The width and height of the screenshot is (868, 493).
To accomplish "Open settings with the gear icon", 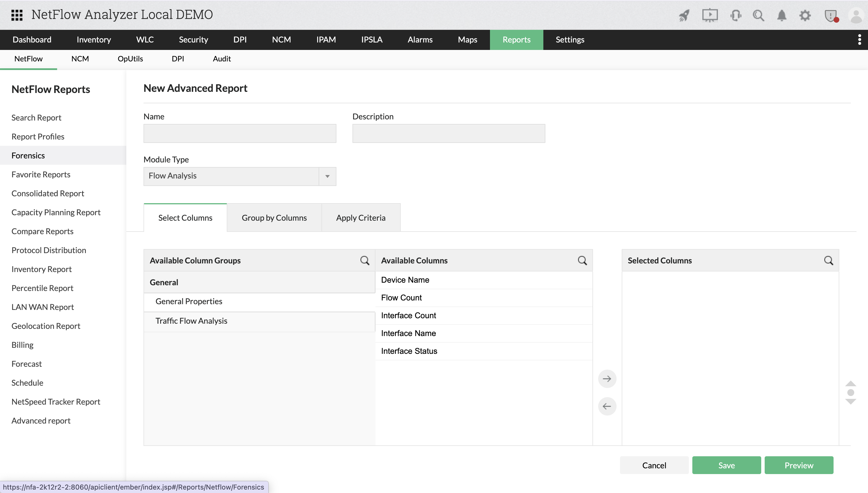I will pyautogui.click(x=806, y=15).
